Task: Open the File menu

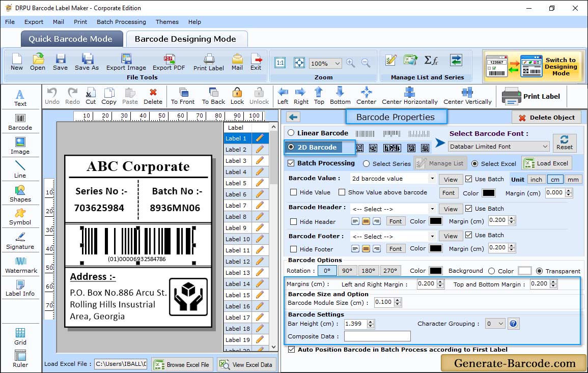Action: (x=10, y=22)
